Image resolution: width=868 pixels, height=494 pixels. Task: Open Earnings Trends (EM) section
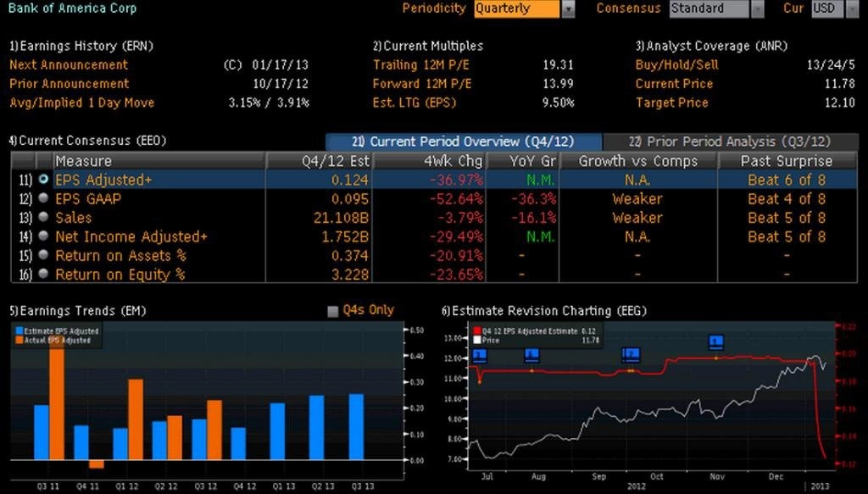coord(77,311)
